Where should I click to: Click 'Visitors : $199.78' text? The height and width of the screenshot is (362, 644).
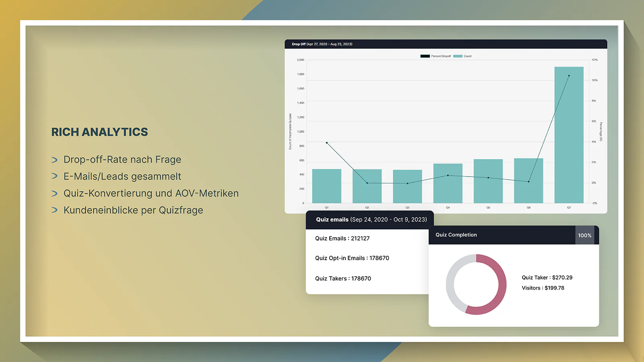pos(543,288)
